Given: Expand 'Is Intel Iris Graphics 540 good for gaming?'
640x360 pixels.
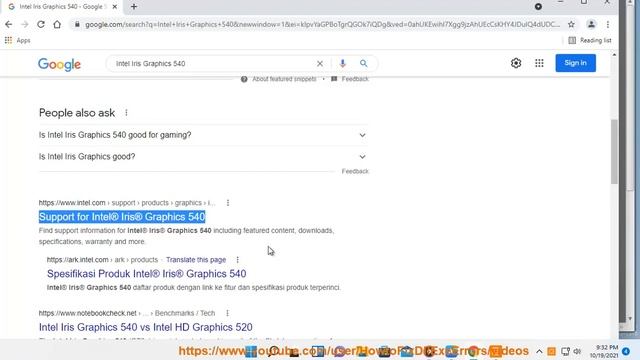Looking at the screenshot, I should [203, 135].
